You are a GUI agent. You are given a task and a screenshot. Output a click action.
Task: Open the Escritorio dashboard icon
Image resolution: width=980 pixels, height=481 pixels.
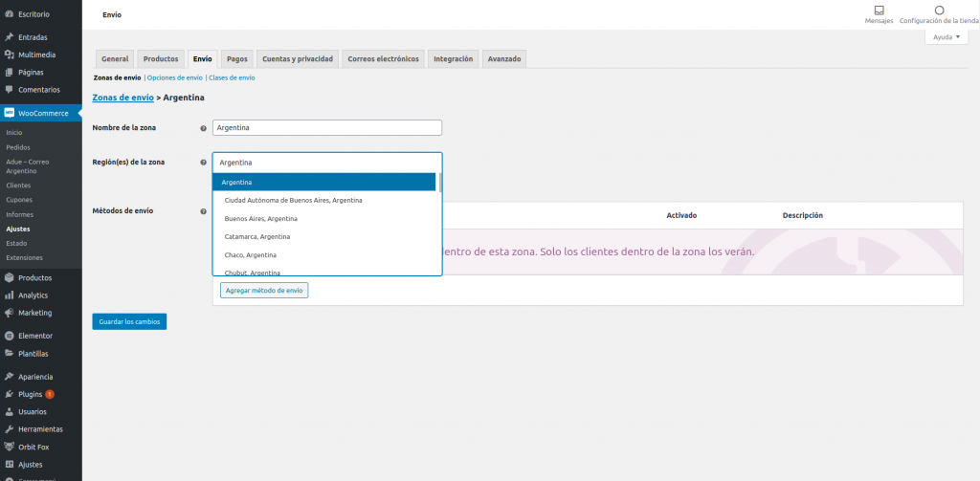coord(10,13)
